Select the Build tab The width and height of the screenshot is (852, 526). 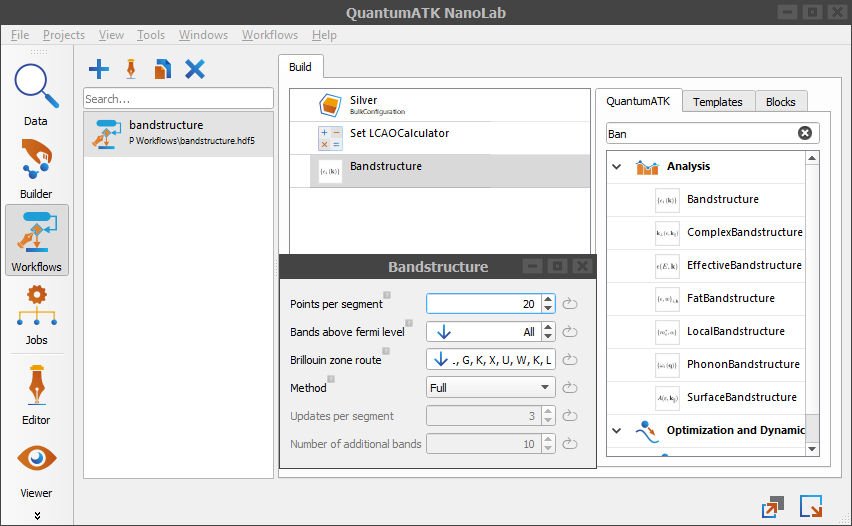(x=300, y=67)
